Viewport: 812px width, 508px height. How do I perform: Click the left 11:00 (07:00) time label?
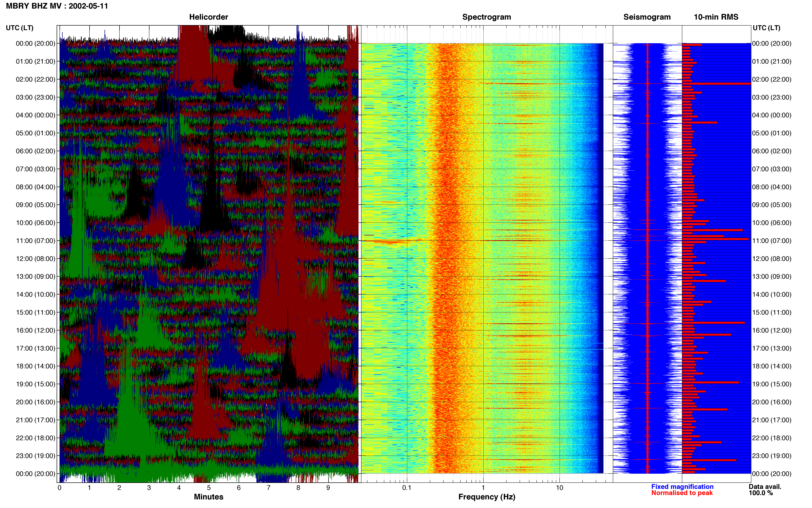click(36, 240)
